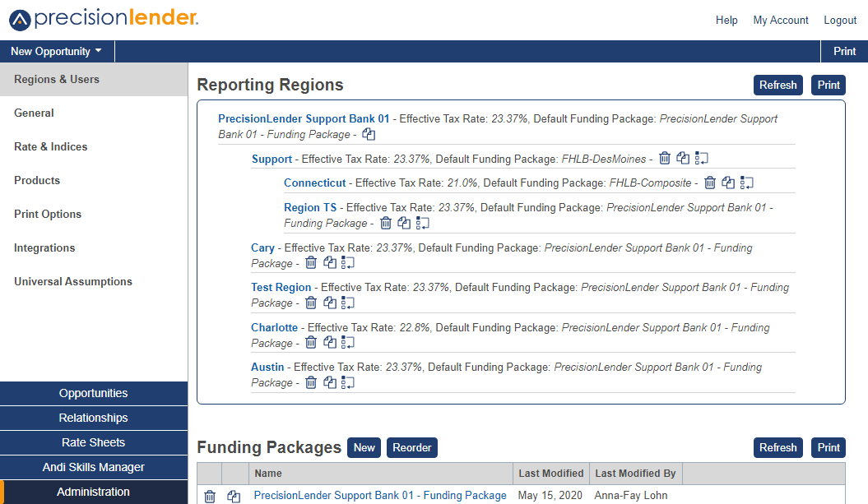The width and height of the screenshot is (868, 504).
Task: Delete the PrecisionLender Support Bank 01 funding package
Action: click(210, 497)
